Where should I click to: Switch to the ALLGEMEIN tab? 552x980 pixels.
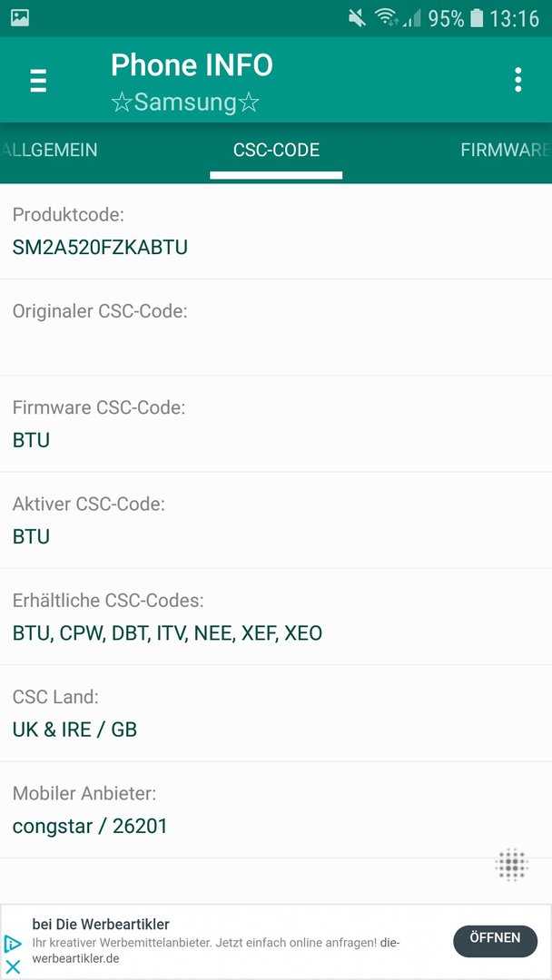click(x=49, y=150)
